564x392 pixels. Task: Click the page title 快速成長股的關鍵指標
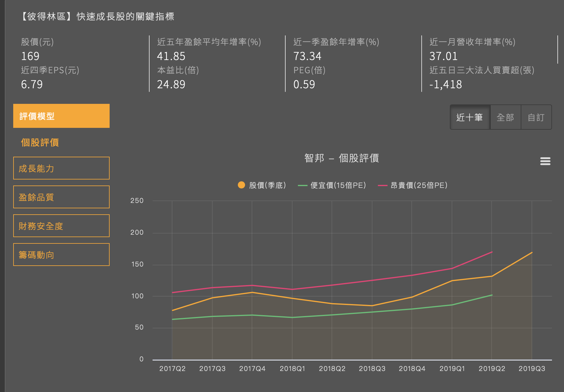tap(126, 17)
